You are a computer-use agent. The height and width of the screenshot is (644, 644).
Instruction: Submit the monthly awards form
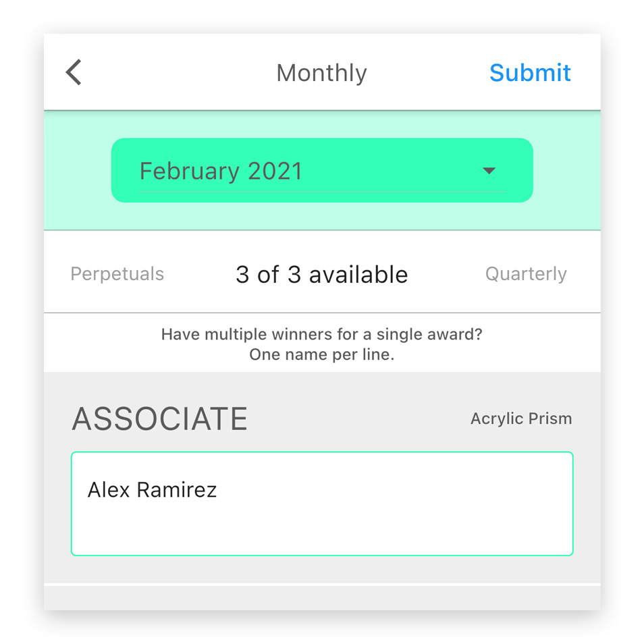point(530,73)
